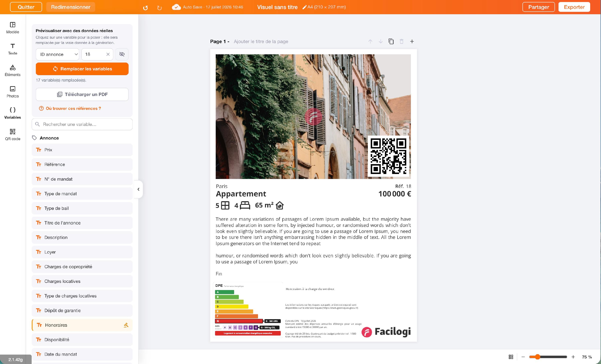Focus the Rechercher une variable field

[x=82, y=124]
